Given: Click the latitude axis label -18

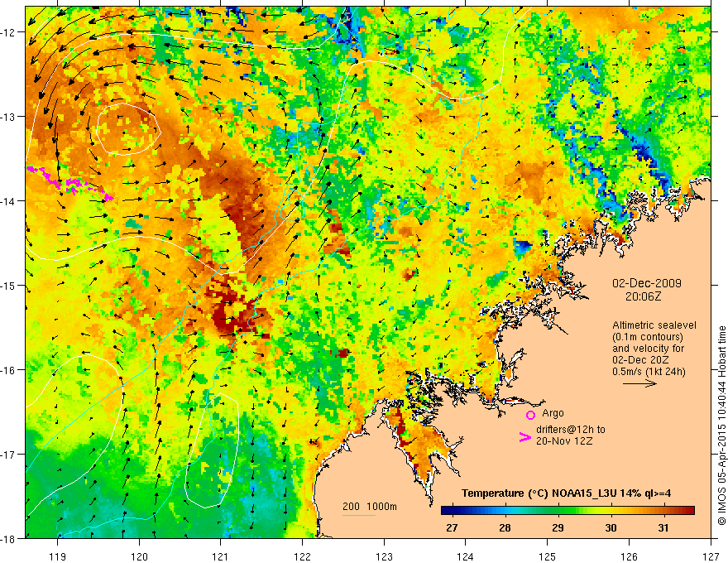Looking at the screenshot, I should (8, 538).
